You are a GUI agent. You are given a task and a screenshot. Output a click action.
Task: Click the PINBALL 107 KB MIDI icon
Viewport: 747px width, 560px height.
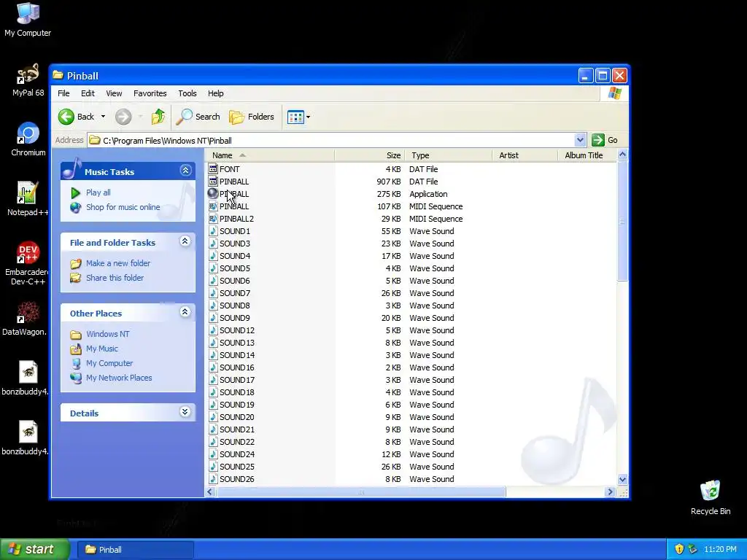coord(213,206)
